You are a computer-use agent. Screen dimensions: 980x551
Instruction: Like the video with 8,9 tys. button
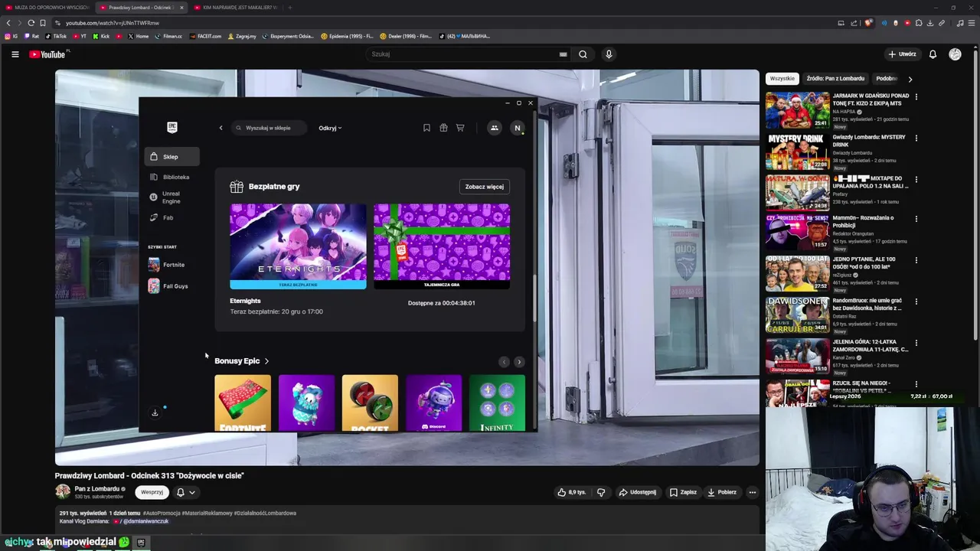pos(572,492)
